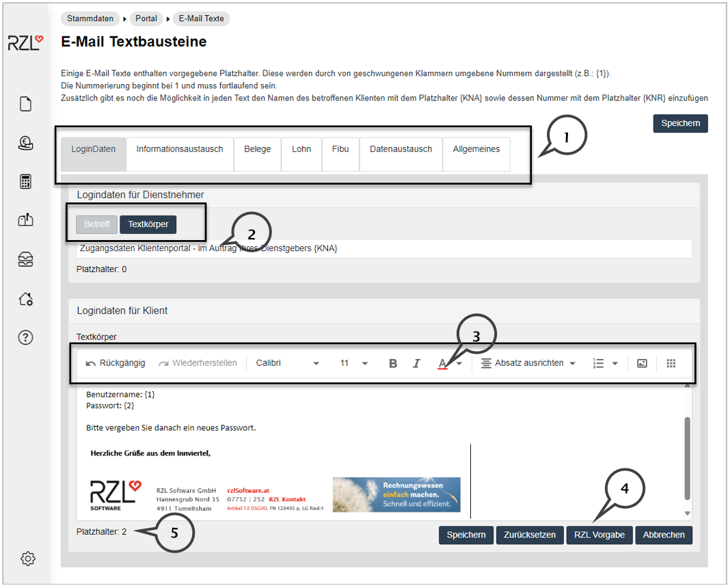Image resolution: width=728 pixels, height=586 pixels.
Task: Open the help question mark icon
Action: [25, 338]
